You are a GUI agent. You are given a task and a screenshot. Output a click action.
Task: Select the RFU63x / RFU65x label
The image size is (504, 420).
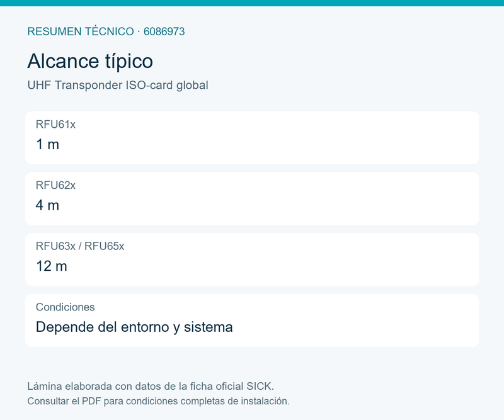80,246
